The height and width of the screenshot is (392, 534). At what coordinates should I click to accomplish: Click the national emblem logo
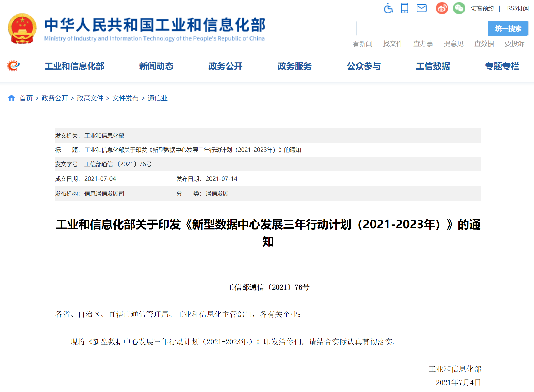[x=22, y=29]
